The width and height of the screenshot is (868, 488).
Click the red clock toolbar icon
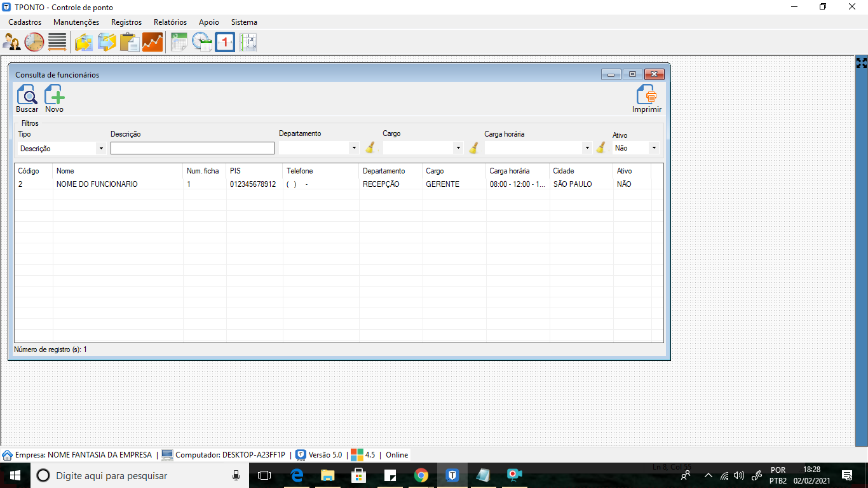(x=34, y=42)
